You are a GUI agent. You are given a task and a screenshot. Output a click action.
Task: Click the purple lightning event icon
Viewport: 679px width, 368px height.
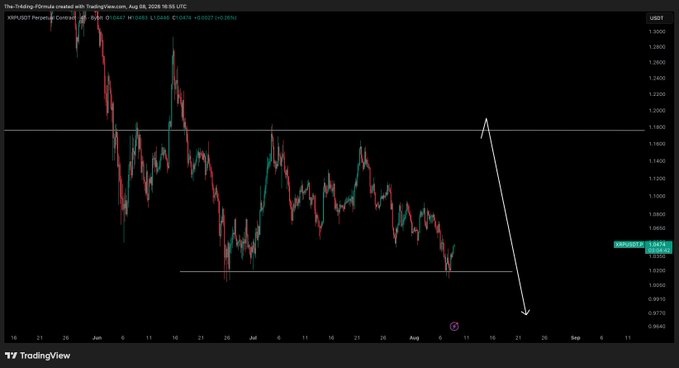(x=454, y=326)
